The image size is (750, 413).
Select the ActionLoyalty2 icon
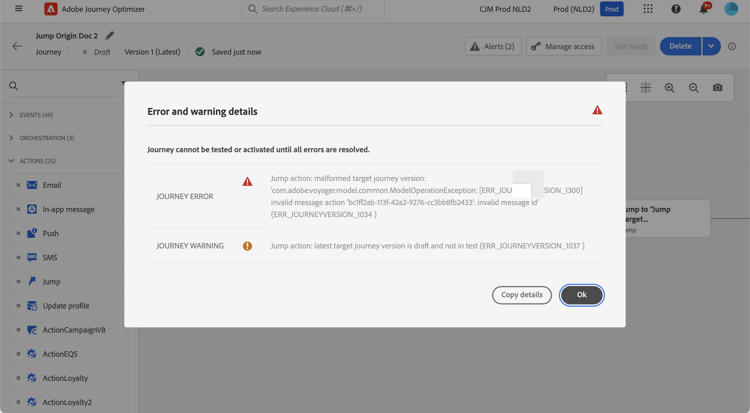pos(32,402)
